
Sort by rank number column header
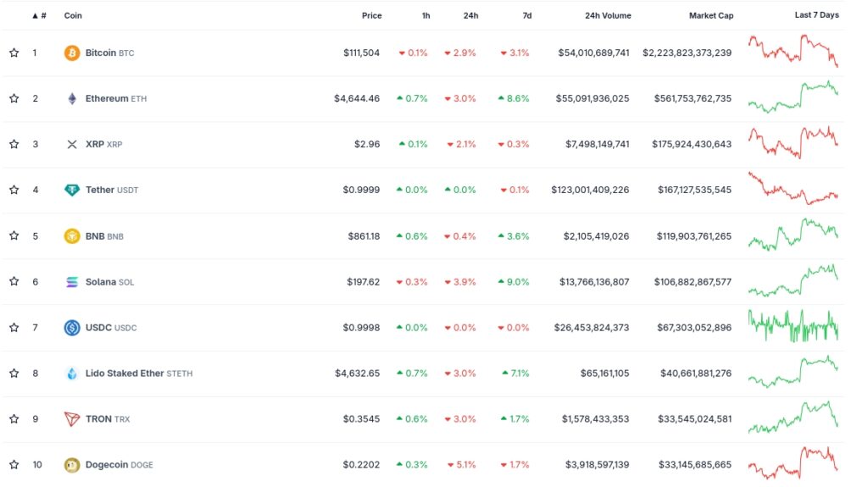39,15
